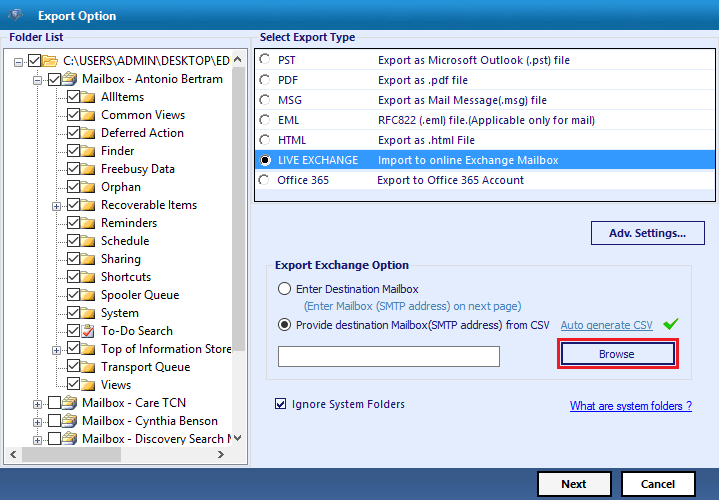Click the Spooler Queue folder icon
Viewport: 719px width, 500px height.
[x=88, y=295]
